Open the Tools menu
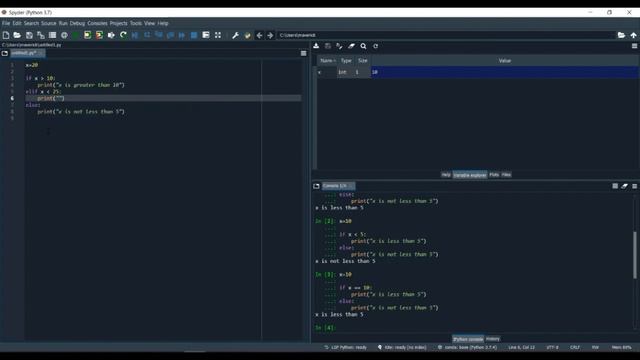Image resolution: width=640 pixels, height=360 pixels. [x=136, y=23]
